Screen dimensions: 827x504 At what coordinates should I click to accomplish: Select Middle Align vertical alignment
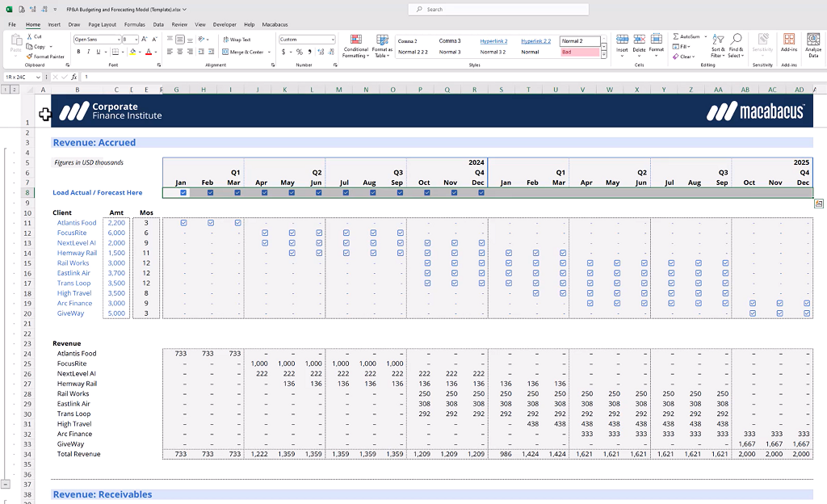click(x=180, y=40)
